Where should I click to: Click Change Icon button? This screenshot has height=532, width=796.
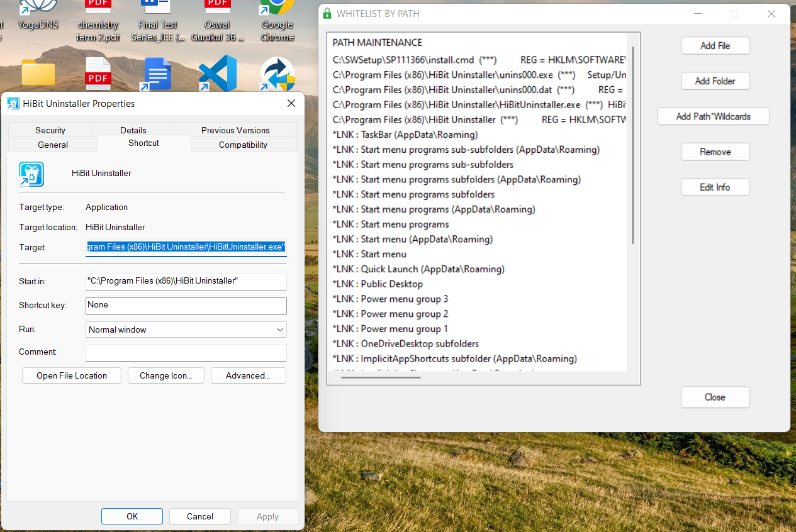[x=166, y=375]
